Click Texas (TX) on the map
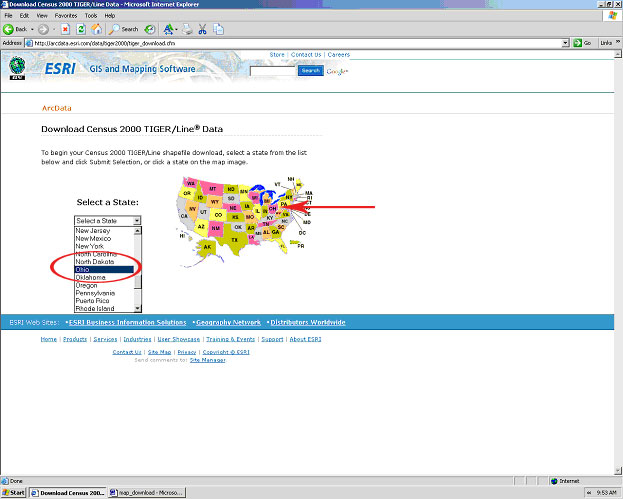This screenshot has width=623, height=499. pos(234,240)
